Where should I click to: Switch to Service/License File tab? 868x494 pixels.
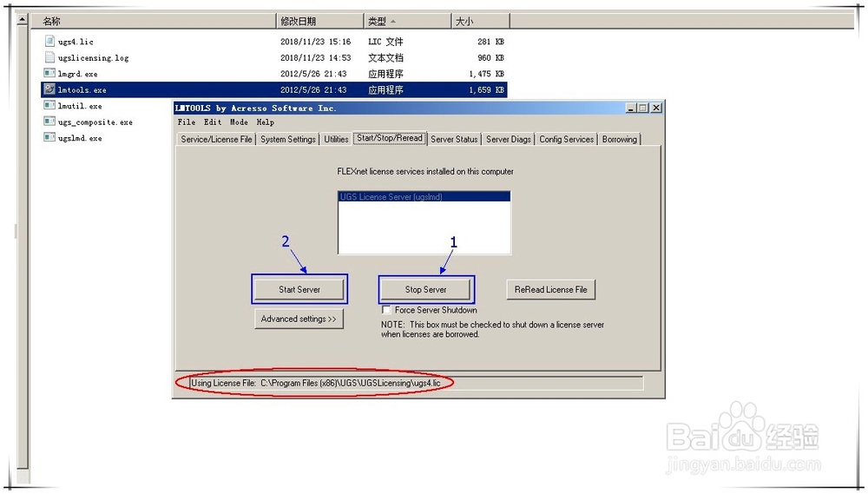216,140
